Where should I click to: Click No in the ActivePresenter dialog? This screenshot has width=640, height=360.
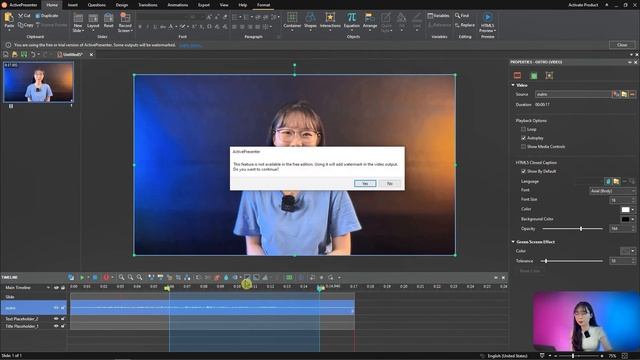pyautogui.click(x=389, y=184)
